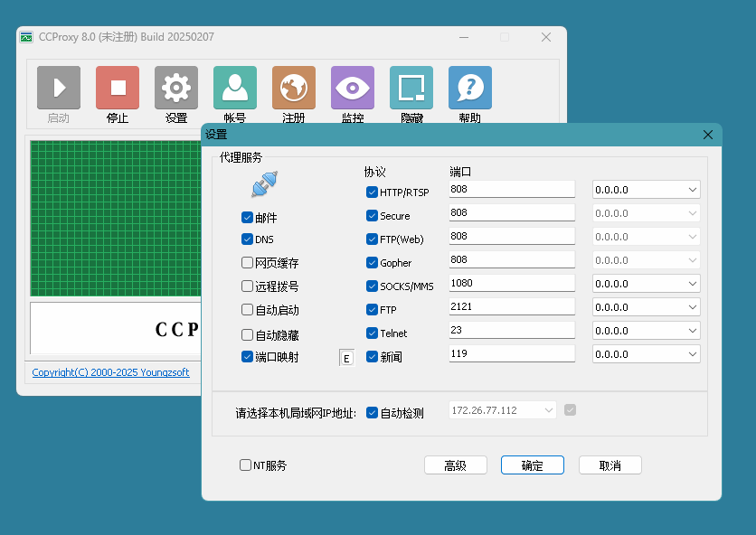Toggle the FTP protocol checkbox
This screenshot has height=535, width=756.
point(372,309)
